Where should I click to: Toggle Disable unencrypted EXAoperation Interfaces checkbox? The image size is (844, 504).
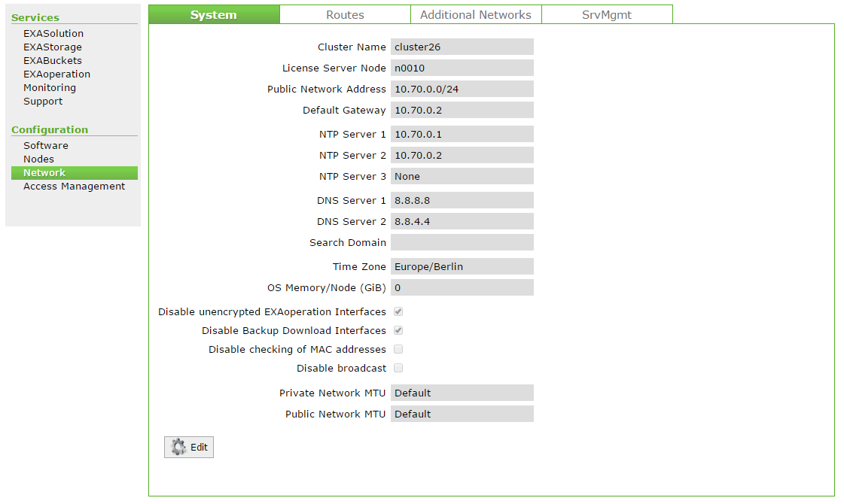point(398,311)
